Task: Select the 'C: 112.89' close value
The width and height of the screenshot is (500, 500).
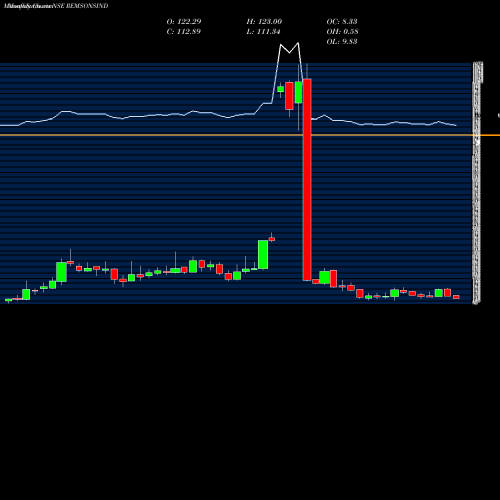Action: tap(184, 31)
